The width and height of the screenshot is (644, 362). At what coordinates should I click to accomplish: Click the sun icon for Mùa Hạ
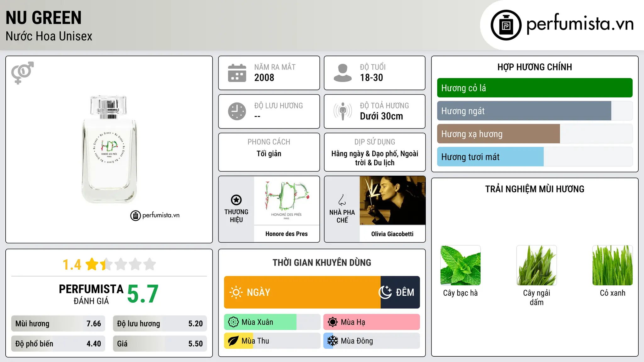coord(332,322)
